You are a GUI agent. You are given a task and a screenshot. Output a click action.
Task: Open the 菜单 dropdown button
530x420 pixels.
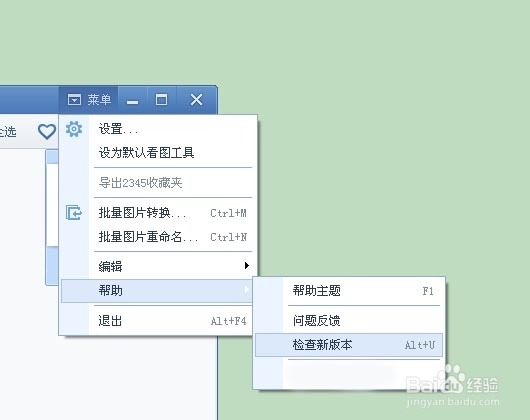[x=89, y=100]
